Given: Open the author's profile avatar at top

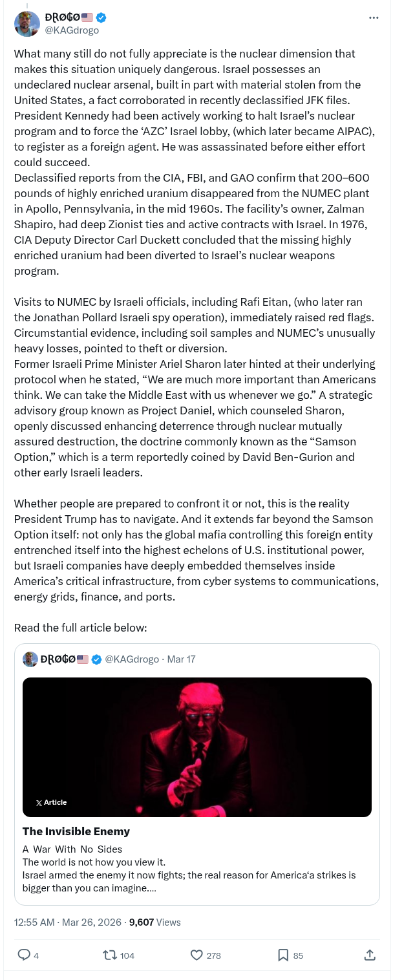Looking at the screenshot, I should (27, 24).
